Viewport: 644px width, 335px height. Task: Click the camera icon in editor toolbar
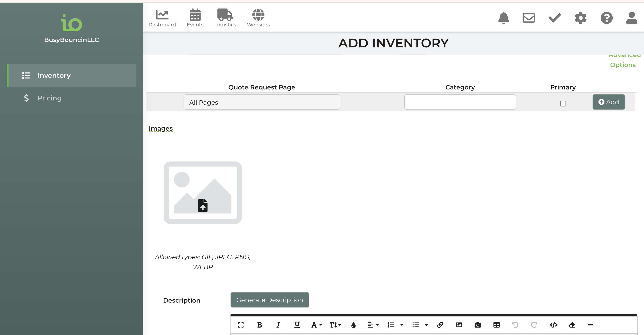(477, 325)
